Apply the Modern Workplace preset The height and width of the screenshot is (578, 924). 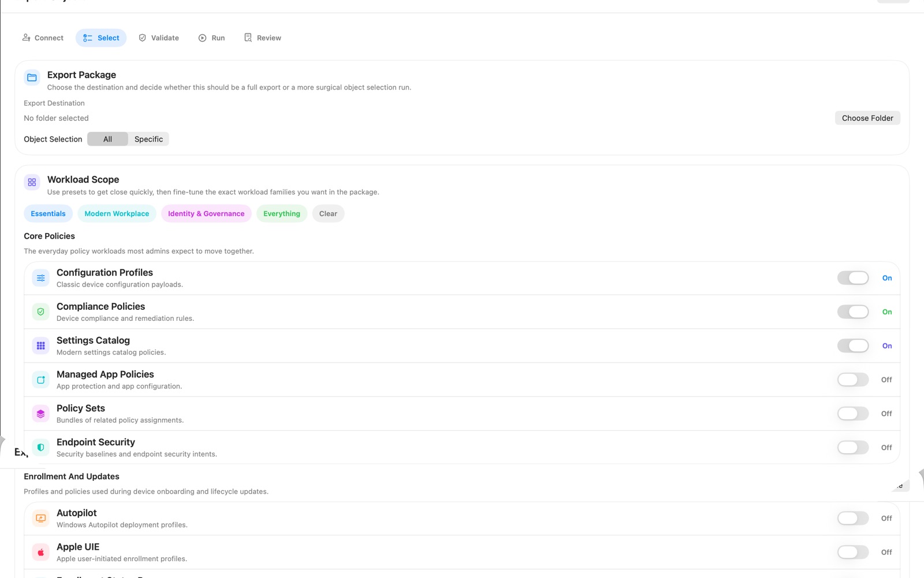pos(117,213)
